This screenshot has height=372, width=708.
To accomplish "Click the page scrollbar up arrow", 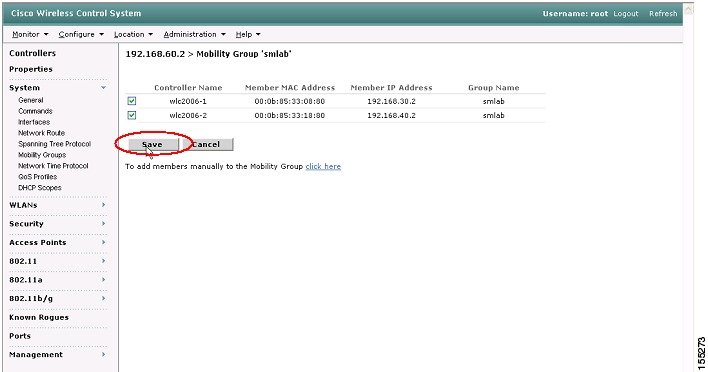I will click(x=688, y=9).
